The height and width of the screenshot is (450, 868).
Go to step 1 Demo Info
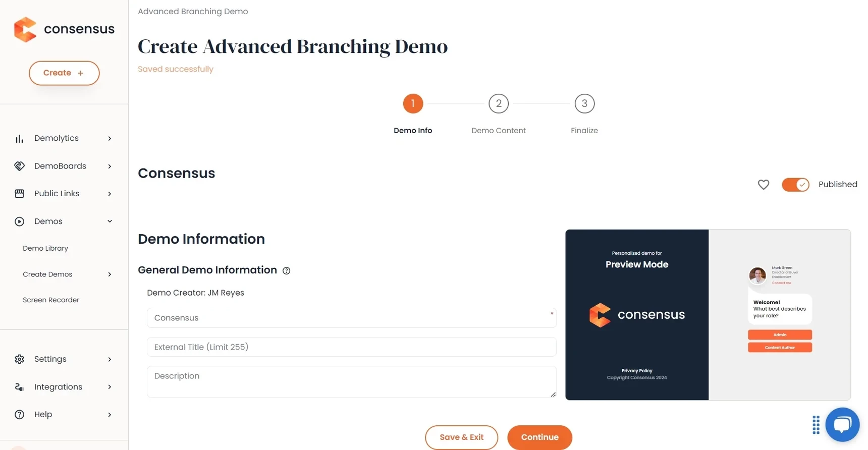[413, 103]
